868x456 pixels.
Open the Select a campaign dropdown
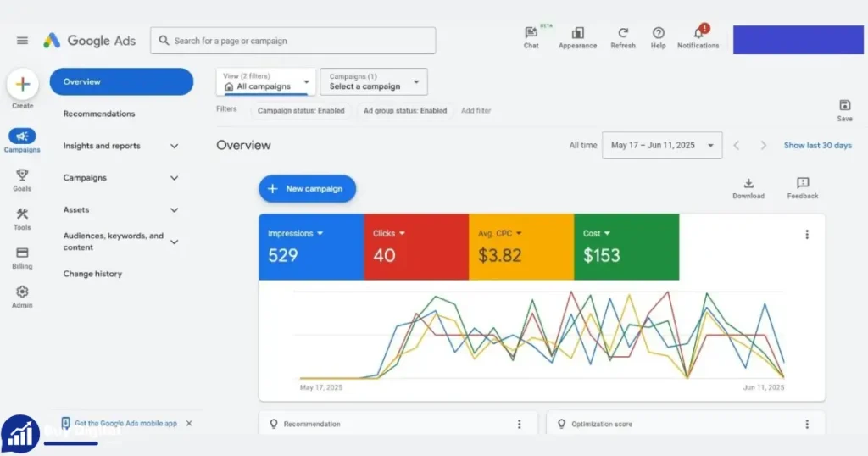click(x=374, y=82)
